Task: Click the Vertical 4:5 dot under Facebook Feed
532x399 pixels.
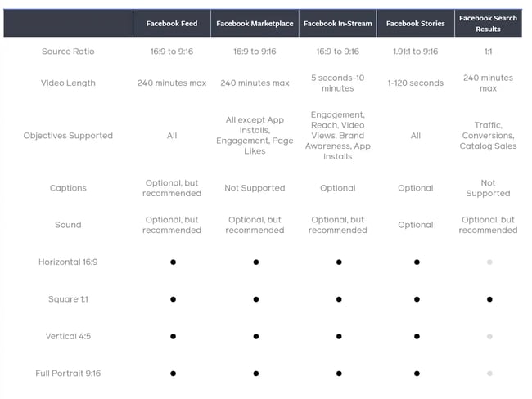Action: point(173,336)
